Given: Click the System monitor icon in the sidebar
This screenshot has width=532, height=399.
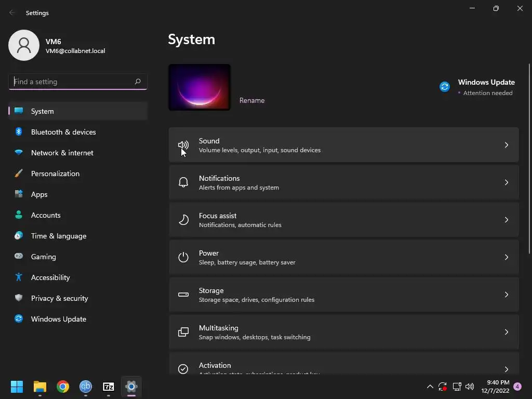Looking at the screenshot, I should click(x=19, y=111).
